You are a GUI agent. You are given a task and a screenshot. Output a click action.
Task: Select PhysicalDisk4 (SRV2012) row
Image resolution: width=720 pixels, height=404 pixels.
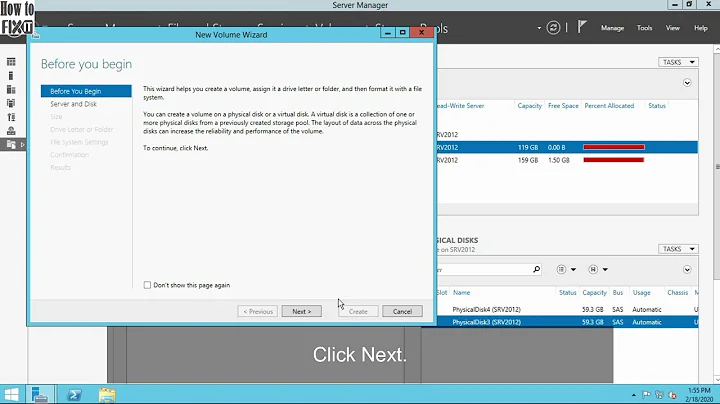568,309
